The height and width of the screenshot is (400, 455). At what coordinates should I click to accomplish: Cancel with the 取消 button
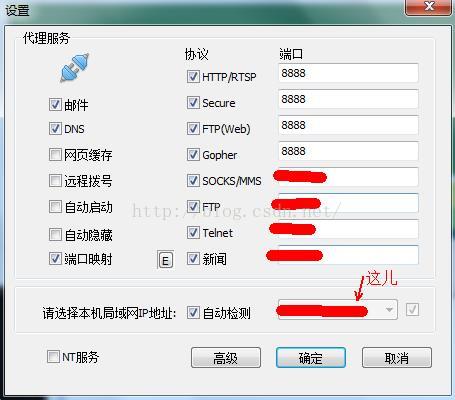(397, 358)
